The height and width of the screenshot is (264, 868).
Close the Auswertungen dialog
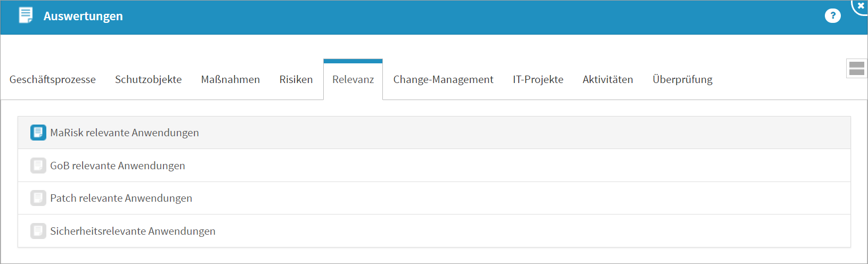point(861,6)
